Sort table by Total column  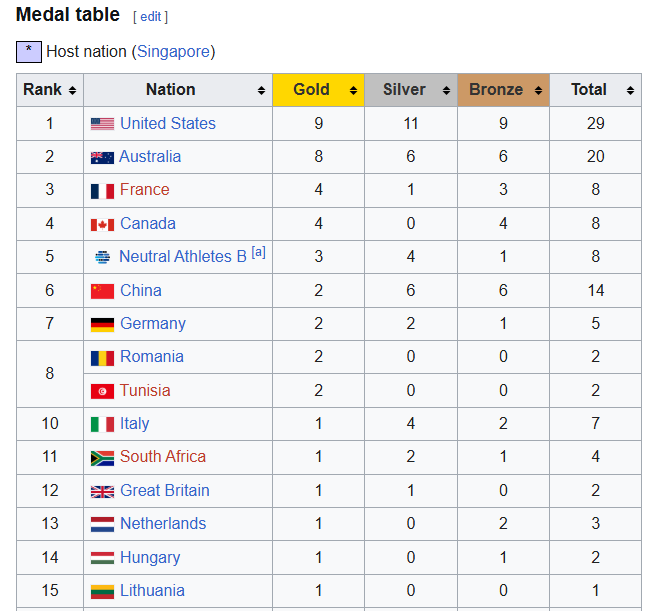596,90
